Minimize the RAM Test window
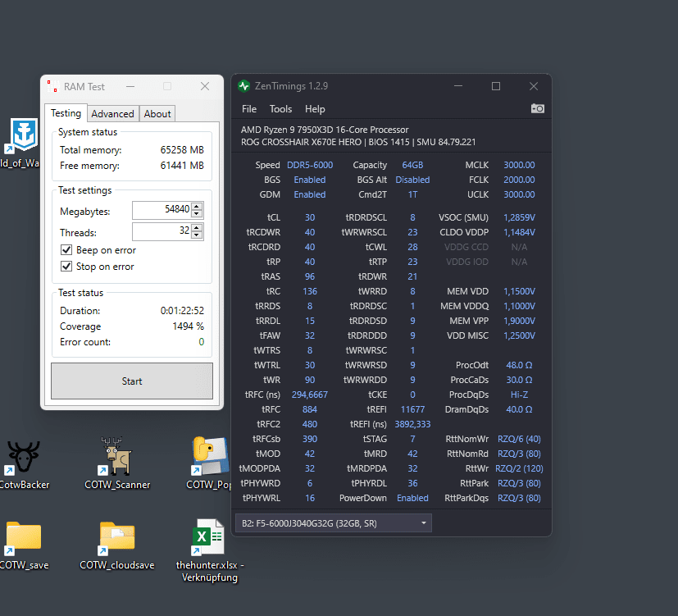This screenshot has width=678, height=616. pyautogui.click(x=130, y=86)
